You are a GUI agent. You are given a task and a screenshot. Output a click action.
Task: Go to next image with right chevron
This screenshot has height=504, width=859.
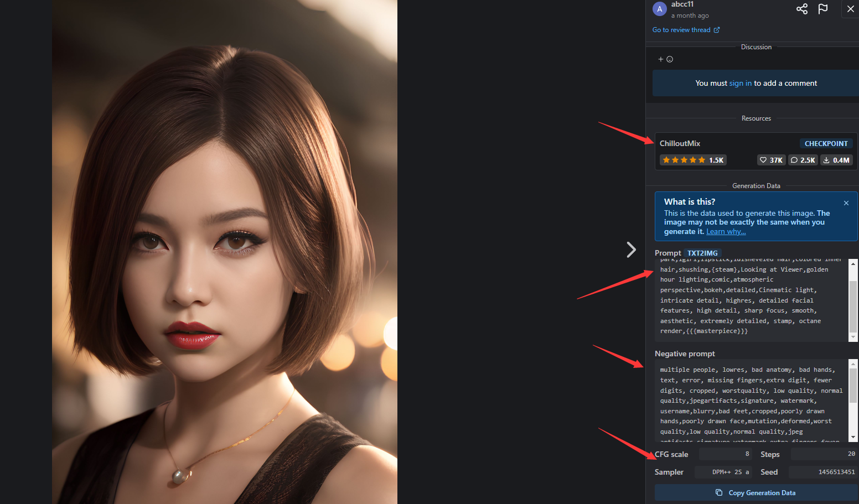point(631,250)
